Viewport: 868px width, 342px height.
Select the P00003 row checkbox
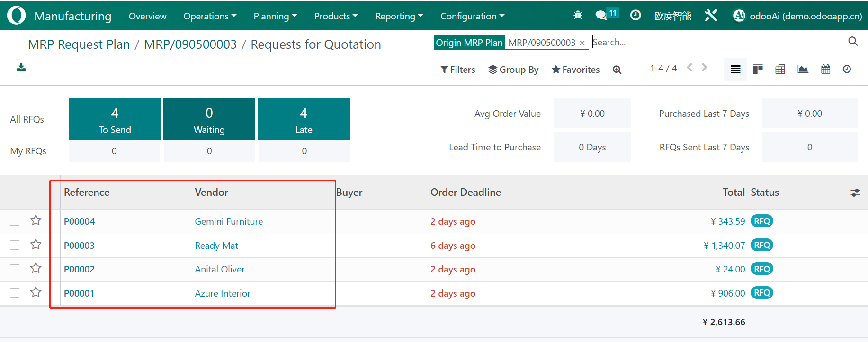coord(15,245)
